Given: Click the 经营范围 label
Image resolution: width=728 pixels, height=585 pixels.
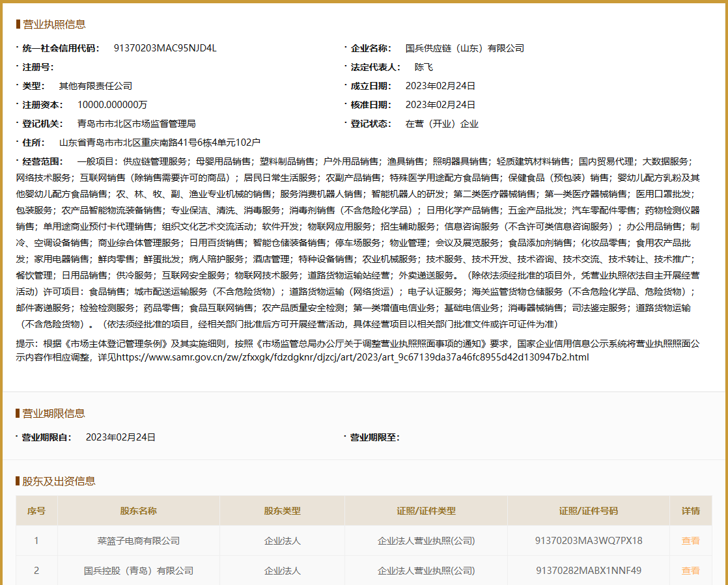Looking at the screenshot, I should [43, 161].
